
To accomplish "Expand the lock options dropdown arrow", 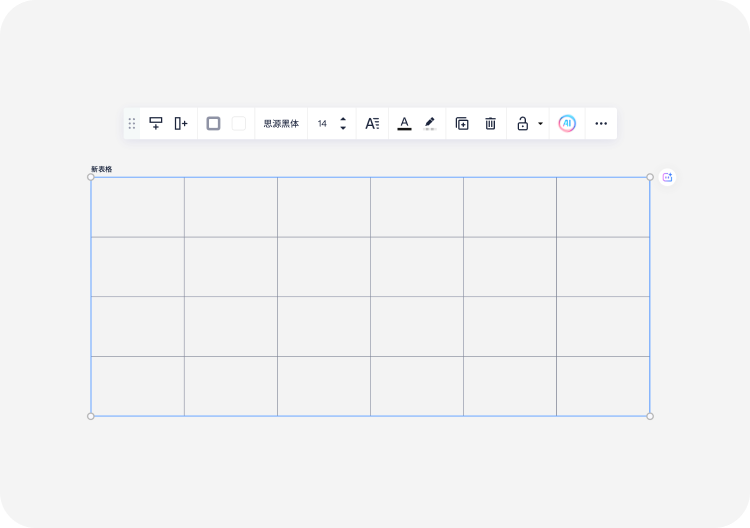I will [x=540, y=123].
